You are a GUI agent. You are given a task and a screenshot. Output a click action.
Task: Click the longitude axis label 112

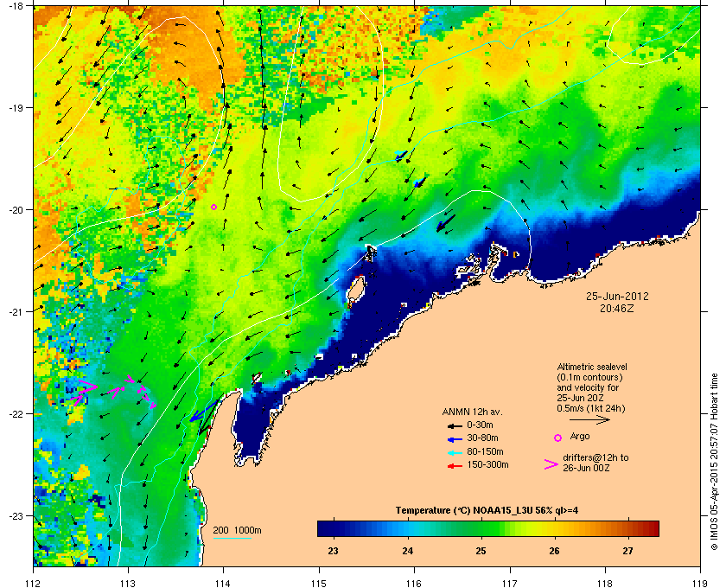[x=34, y=583]
